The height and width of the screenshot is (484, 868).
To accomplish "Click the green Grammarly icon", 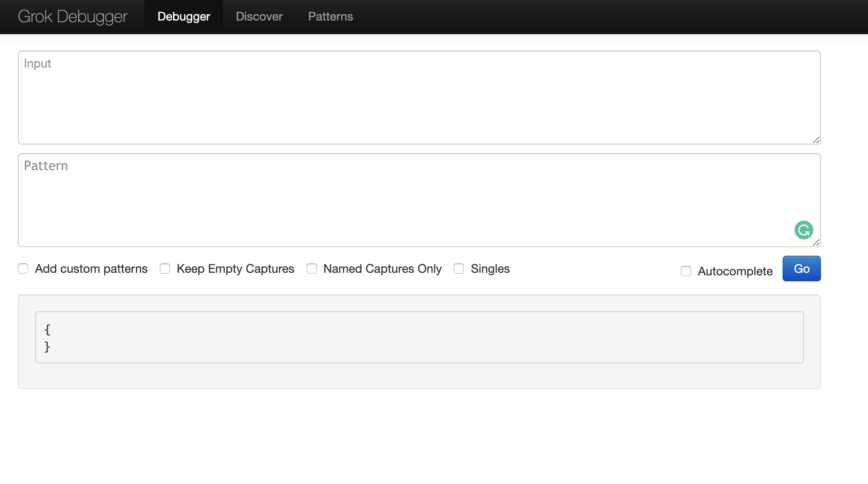I will 803,230.
